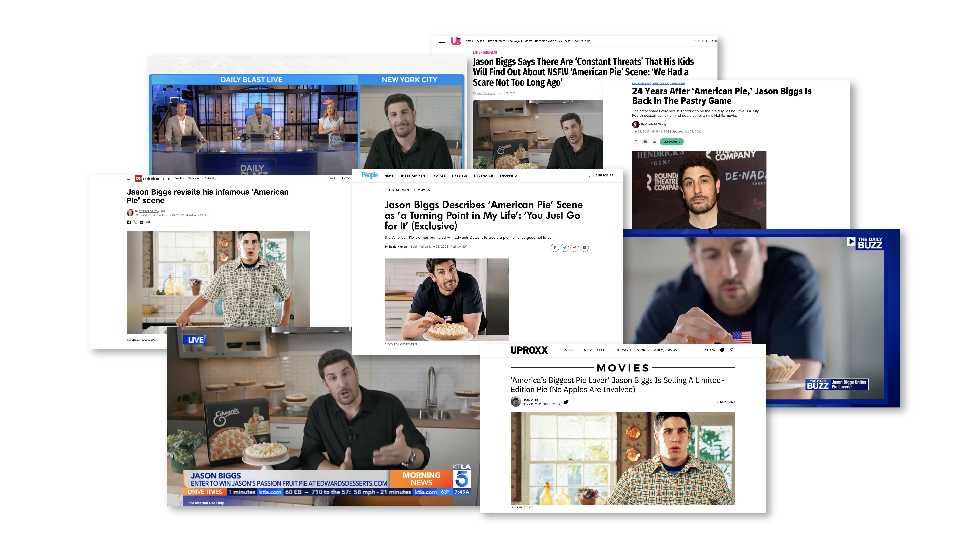
Task: Share CNN article on X
Action: point(135,222)
